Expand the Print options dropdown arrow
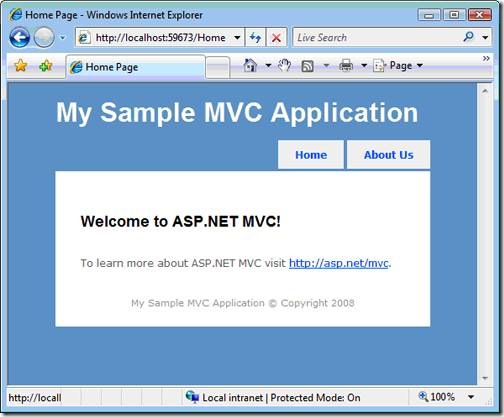The image size is (504, 417). click(x=364, y=65)
